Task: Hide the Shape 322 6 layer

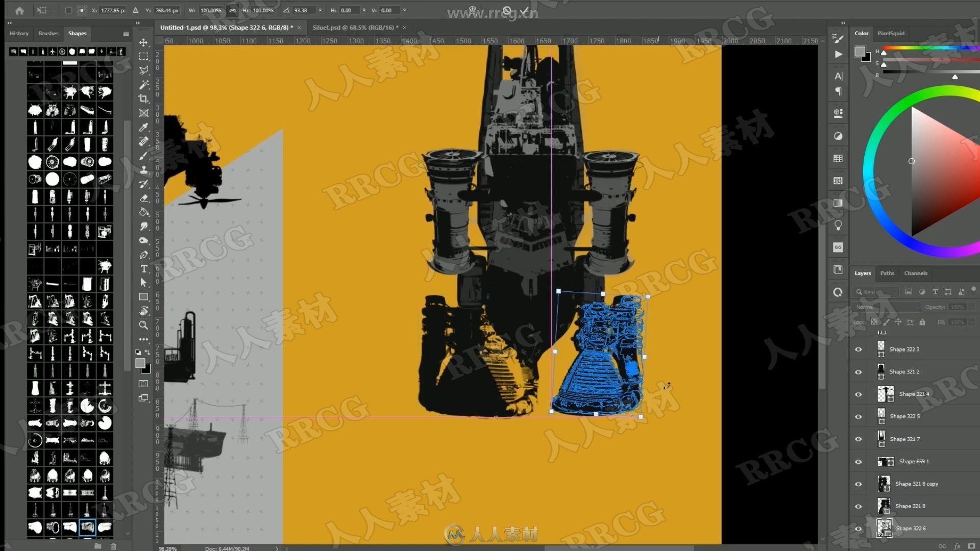Action: pyautogui.click(x=858, y=529)
